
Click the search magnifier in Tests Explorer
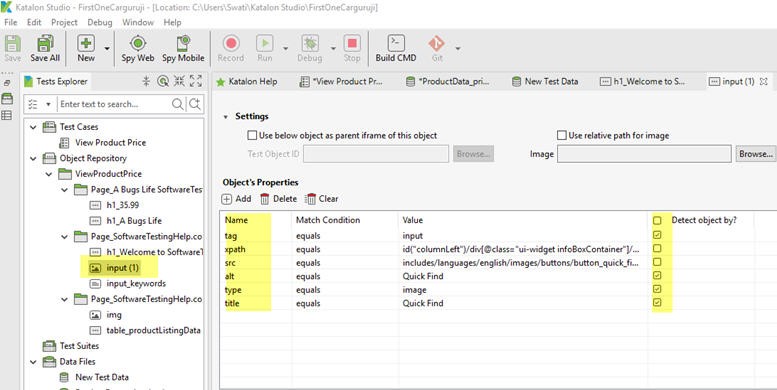177,104
